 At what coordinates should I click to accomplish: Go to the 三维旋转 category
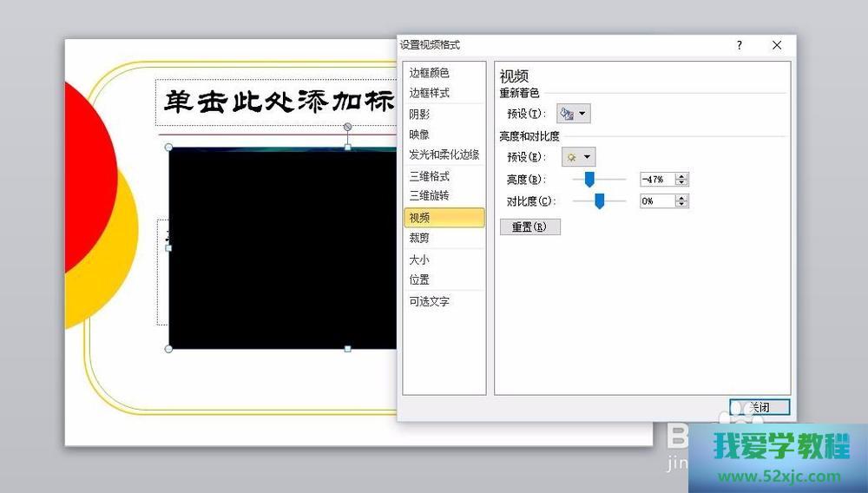[x=430, y=196]
